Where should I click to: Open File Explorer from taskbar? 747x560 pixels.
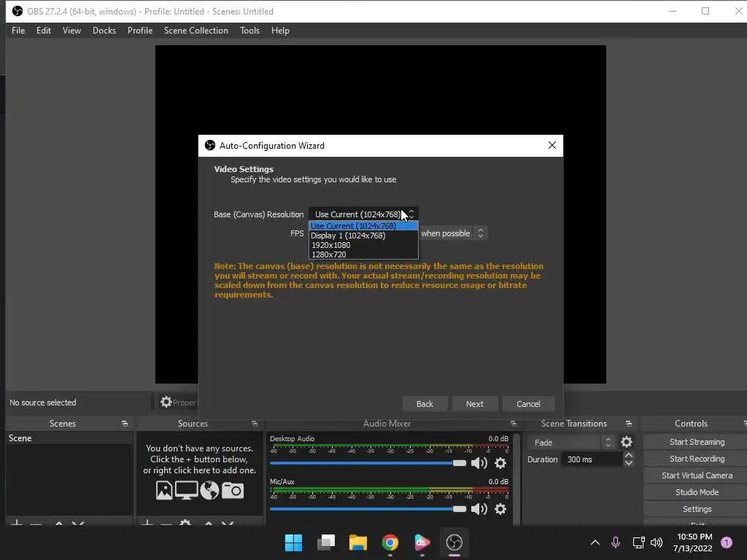coord(357,542)
